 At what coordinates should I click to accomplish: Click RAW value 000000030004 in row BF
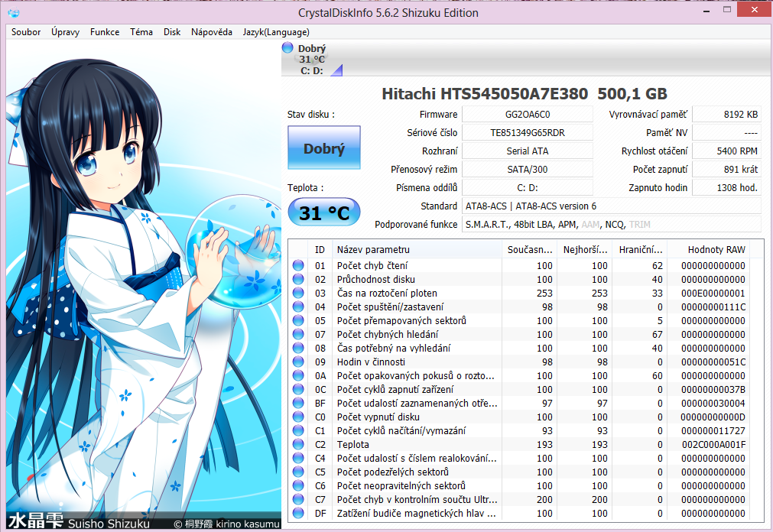click(713, 404)
